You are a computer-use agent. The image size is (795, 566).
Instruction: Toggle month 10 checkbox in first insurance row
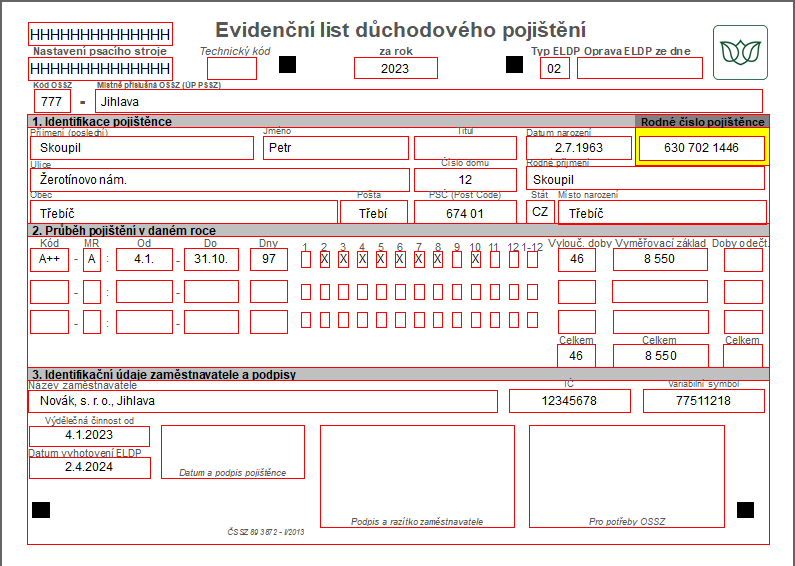coord(476,260)
